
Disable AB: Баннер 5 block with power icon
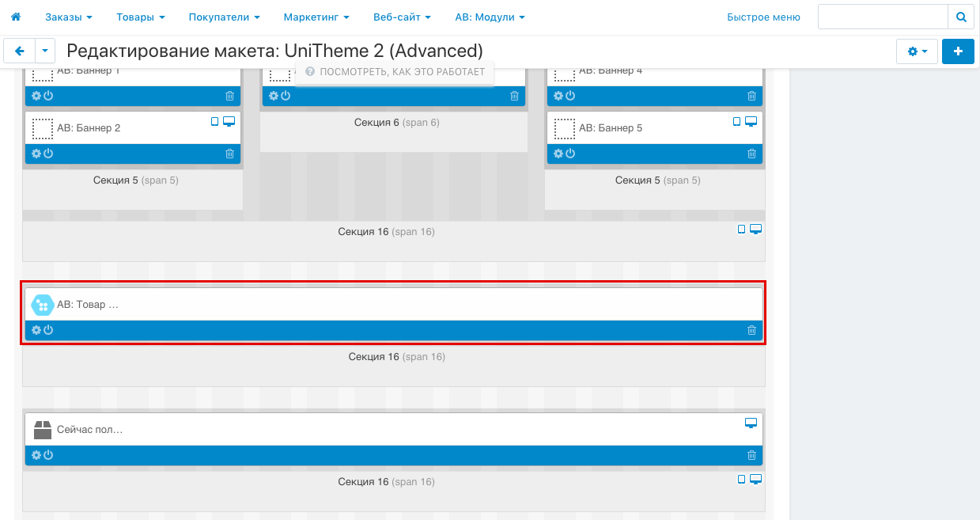pyautogui.click(x=570, y=154)
